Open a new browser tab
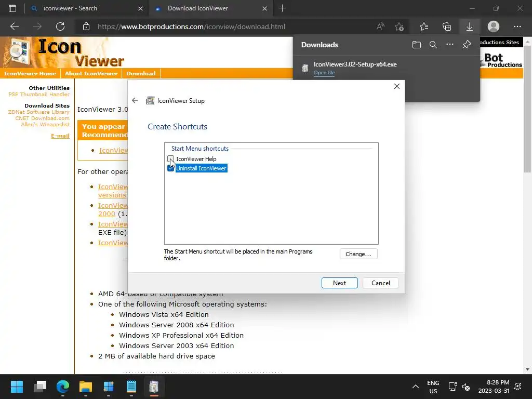 click(282, 8)
